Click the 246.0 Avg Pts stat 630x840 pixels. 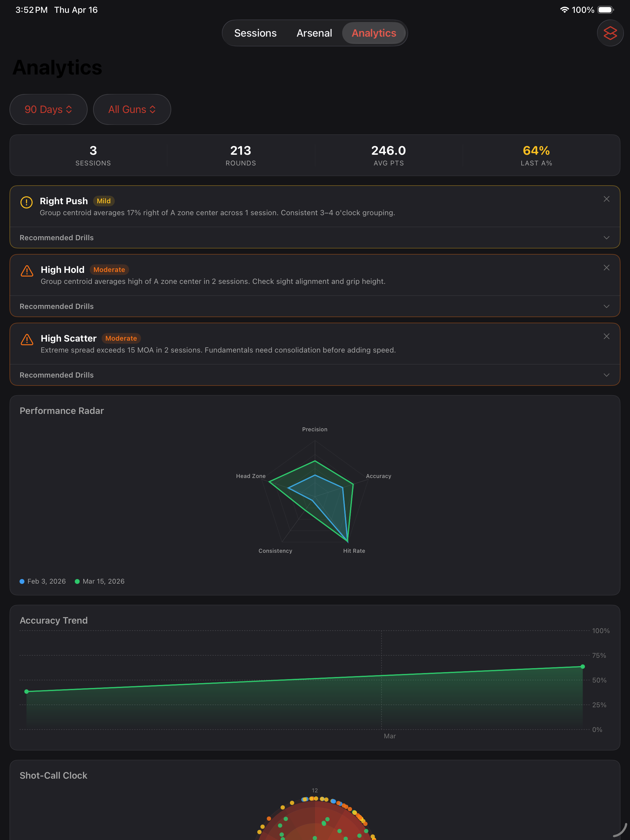[389, 155]
